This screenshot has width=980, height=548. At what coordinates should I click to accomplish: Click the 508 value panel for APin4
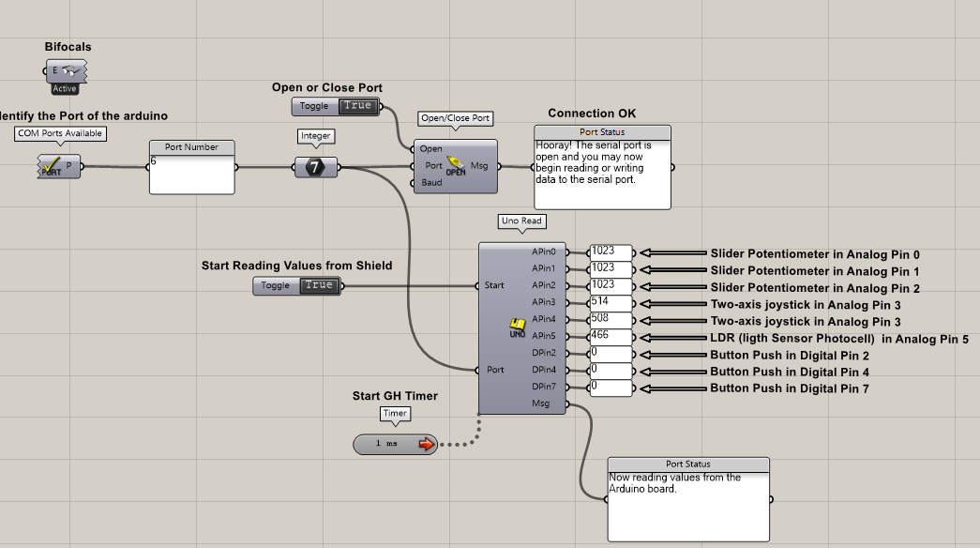click(611, 320)
